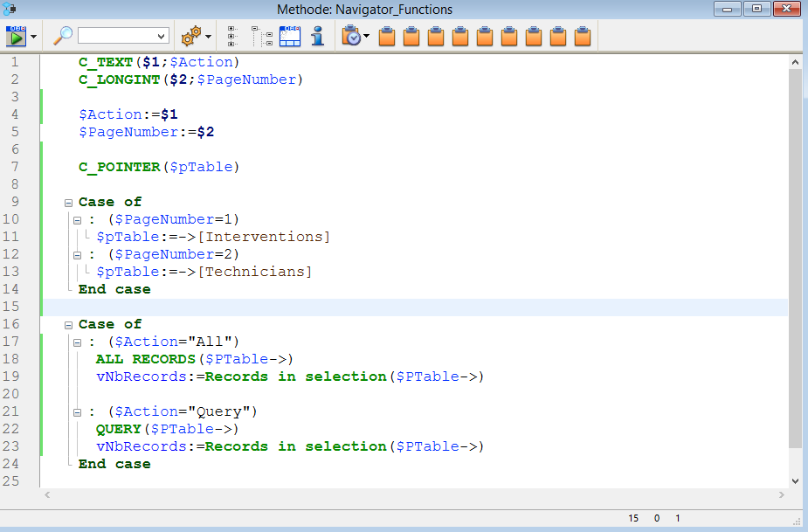Image resolution: width=808 pixels, height=532 pixels.
Task: Collapse the $Action="All" case branch
Action: tap(76, 342)
